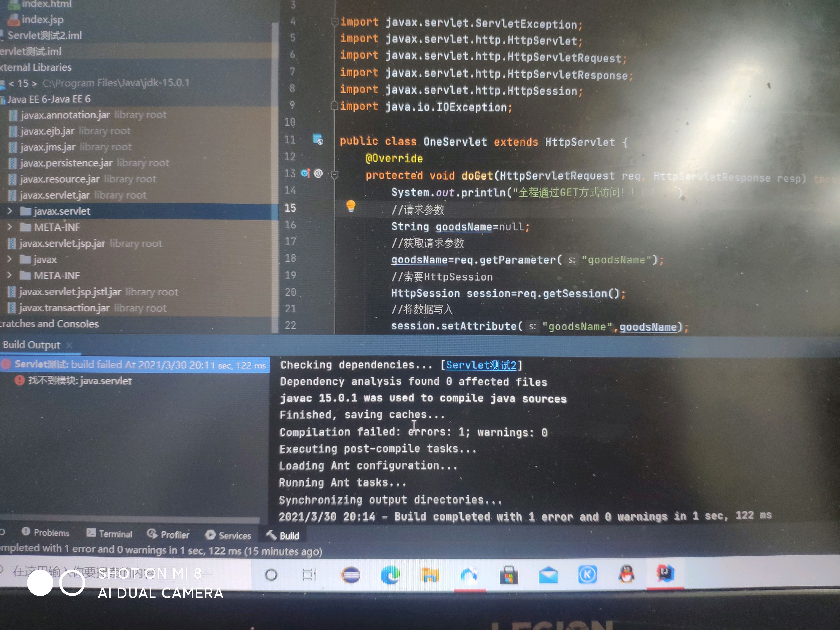840x630 pixels.
Task: Toggle the doGet method fold marker on line 13
Action: coord(335,175)
